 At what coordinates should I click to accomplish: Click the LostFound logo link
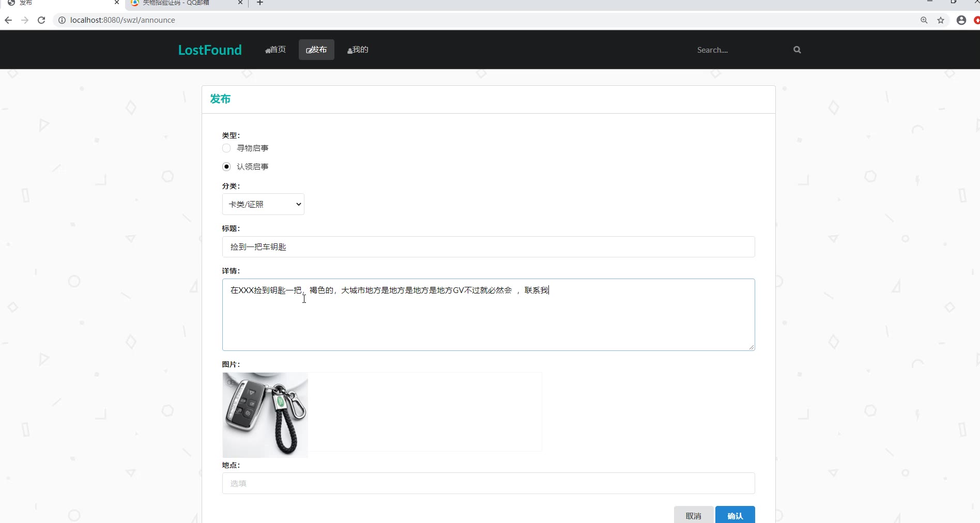click(210, 50)
